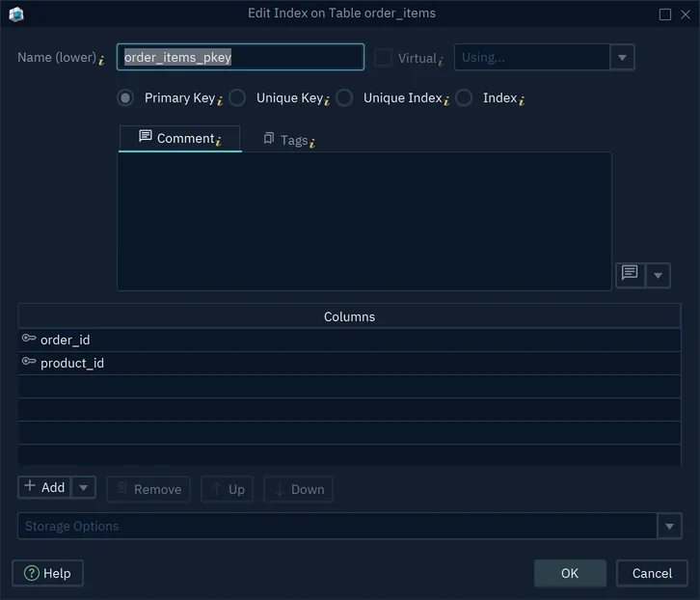This screenshot has height=600, width=700.
Task: Click info icon on Comment tab
Action: [x=218, y=142]
